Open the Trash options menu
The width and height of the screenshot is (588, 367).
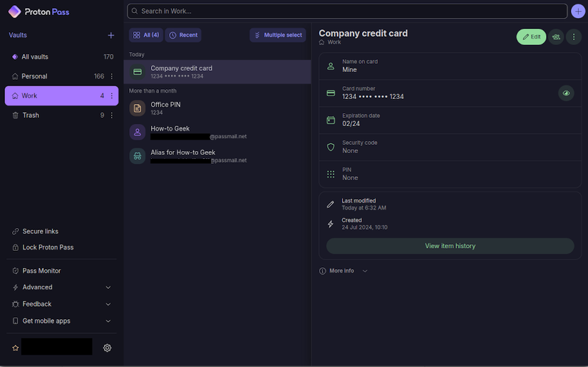pyautogui.click(x=111, y=115)
